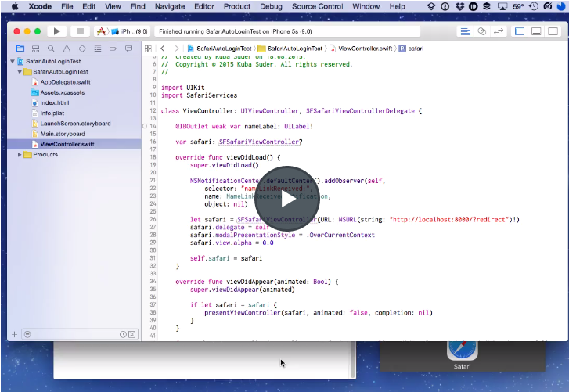Go back in editor history
This screenshot has height=392, width=569.
[163, 49]
